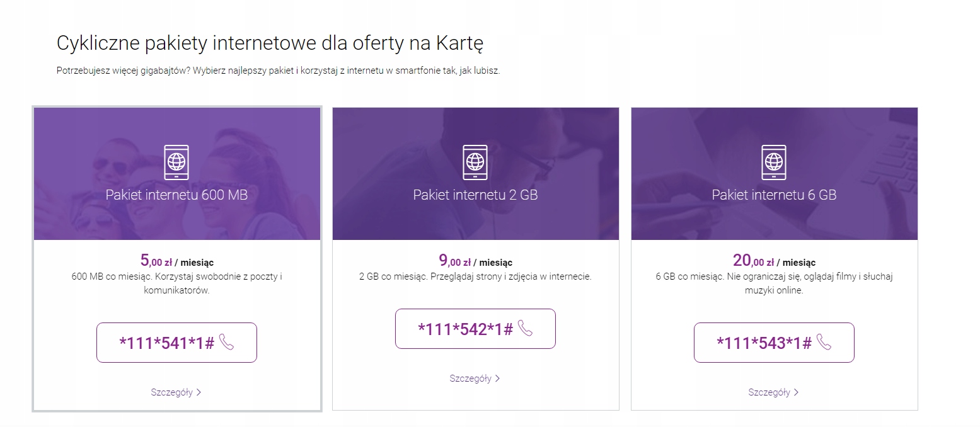Click the Pakiet internetu 2 GB banner image
This screenshot has height=427, width=980.
pos(475,174)
